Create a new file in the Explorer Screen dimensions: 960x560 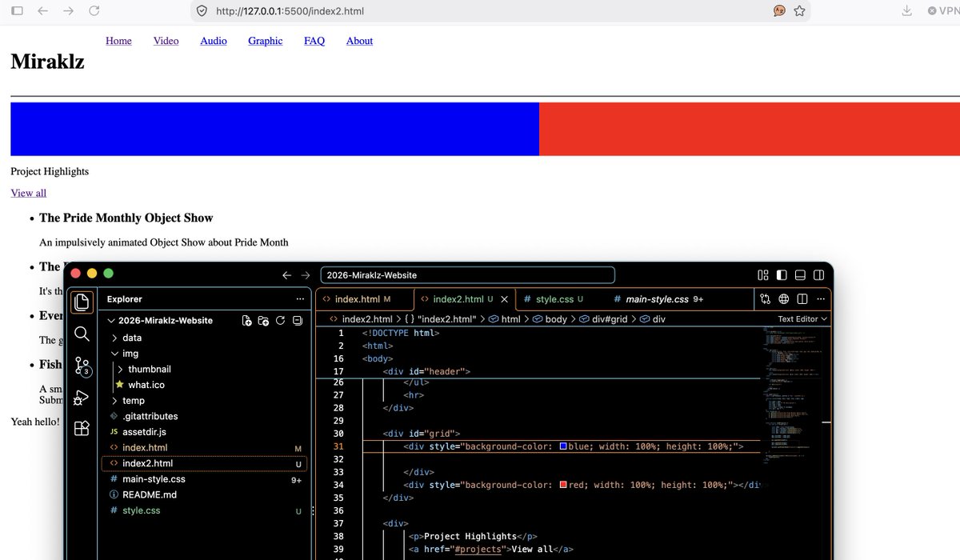pos(247,321)
